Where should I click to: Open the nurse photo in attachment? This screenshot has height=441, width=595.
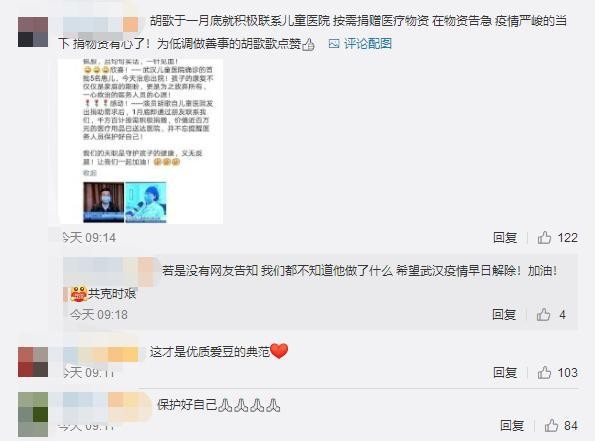(146, 202)
